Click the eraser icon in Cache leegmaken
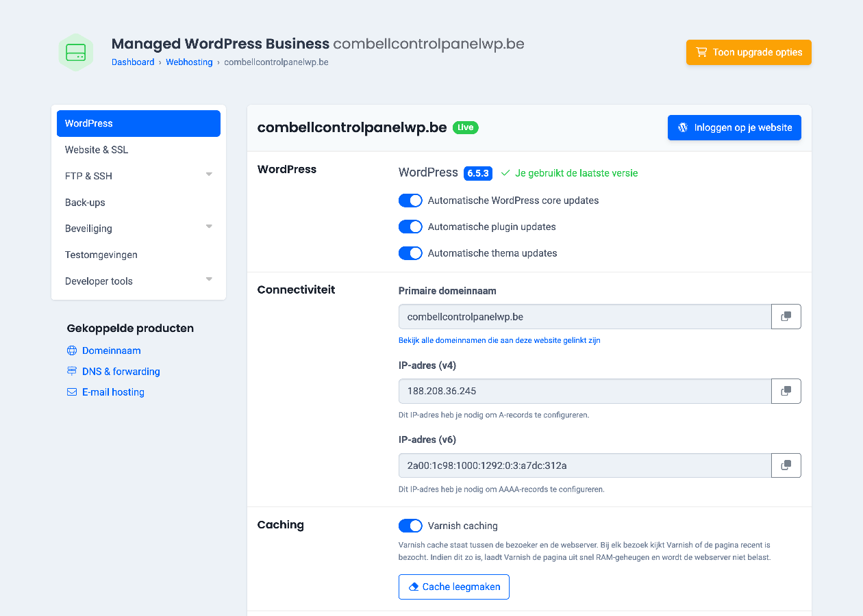 tap(413, 587)
